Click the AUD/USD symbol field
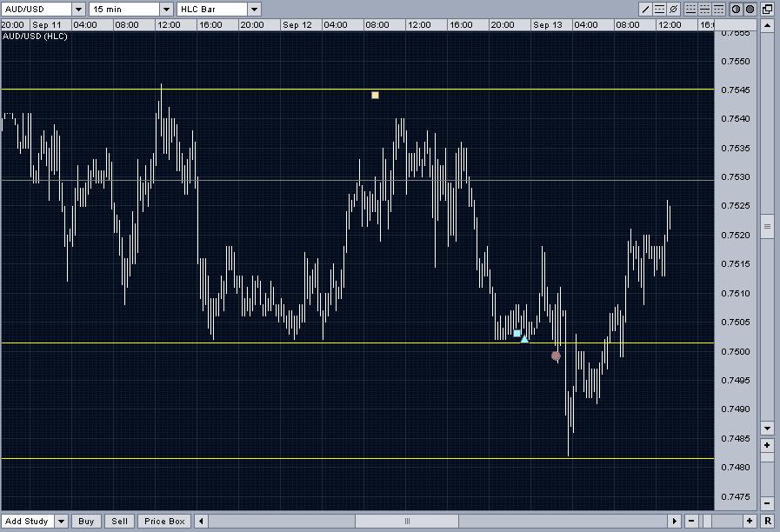This screenshot has width=780, height=532. [x=37, y=9]
